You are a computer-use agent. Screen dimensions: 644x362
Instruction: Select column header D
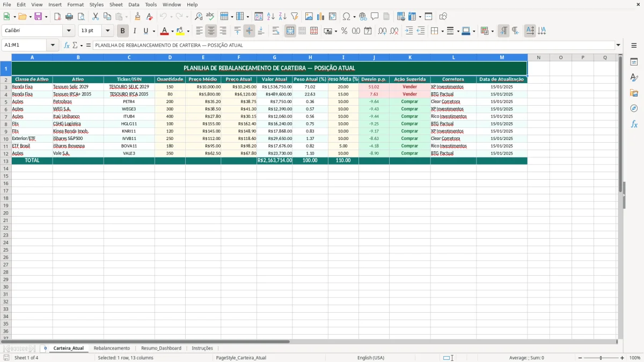[x=170, y=57]
